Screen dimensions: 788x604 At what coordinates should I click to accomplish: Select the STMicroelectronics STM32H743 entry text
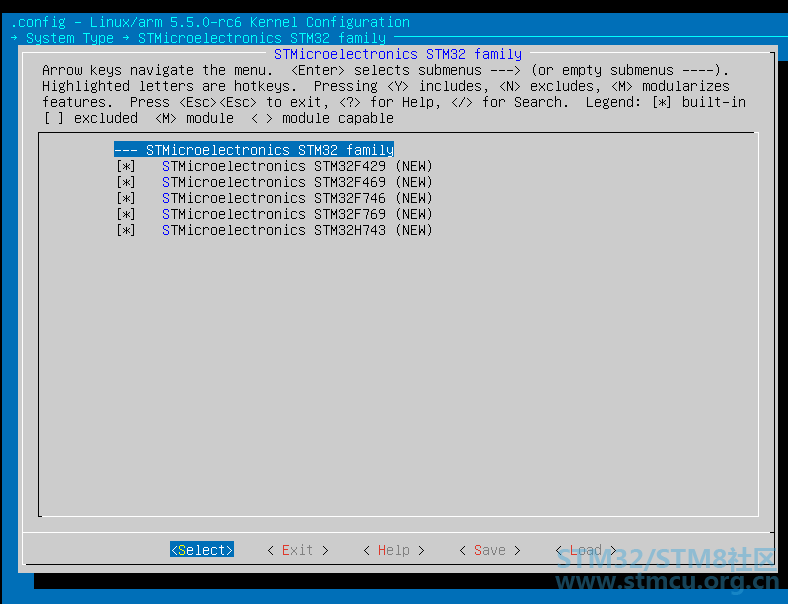(274, 231)
